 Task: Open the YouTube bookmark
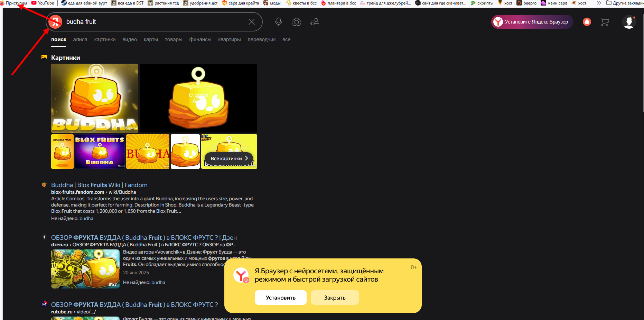(x=43, y=3)
